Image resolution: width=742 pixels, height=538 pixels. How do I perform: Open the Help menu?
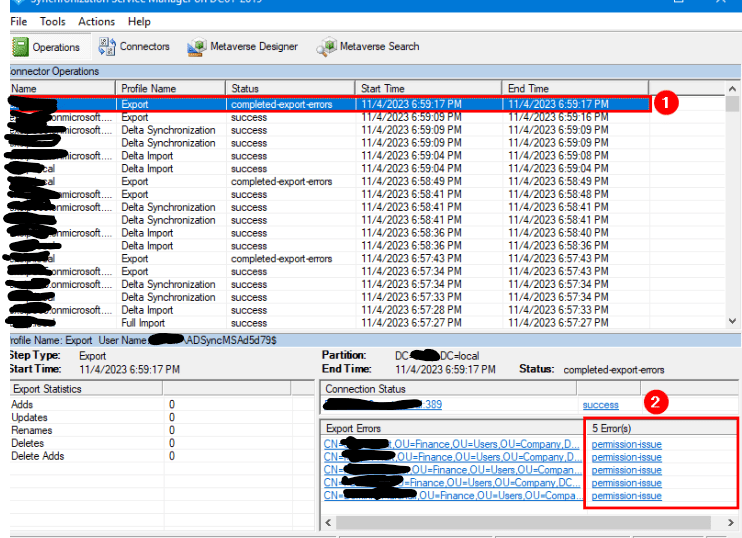(139, 21)
